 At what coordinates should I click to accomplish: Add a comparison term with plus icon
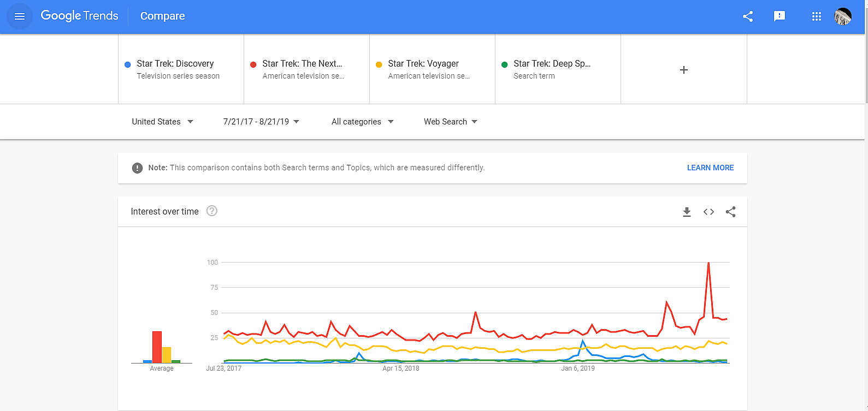(683, 70)
